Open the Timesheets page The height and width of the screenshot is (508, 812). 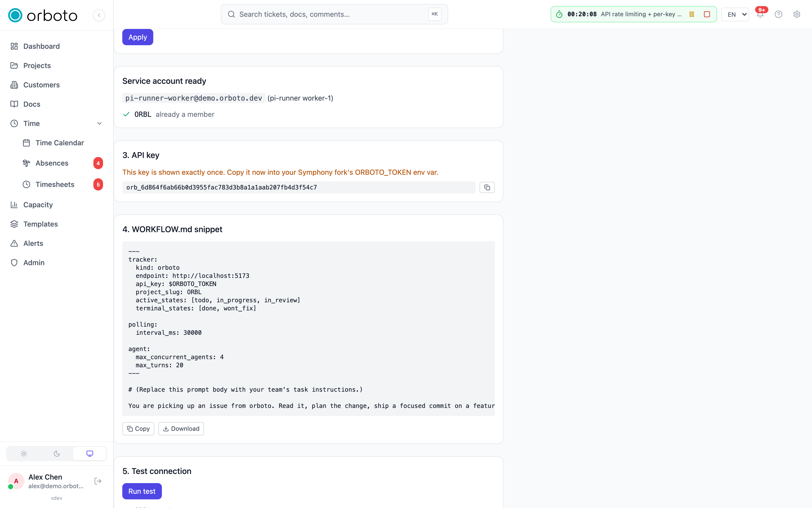tap(55, 184)
